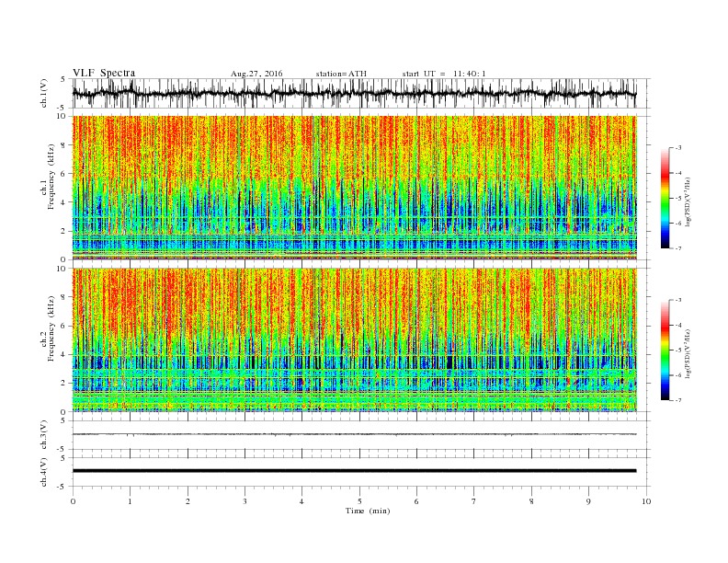Click the '8' kHz tick of ch.1 spectrogram
The image size is (728, 563).
[64, 145]
